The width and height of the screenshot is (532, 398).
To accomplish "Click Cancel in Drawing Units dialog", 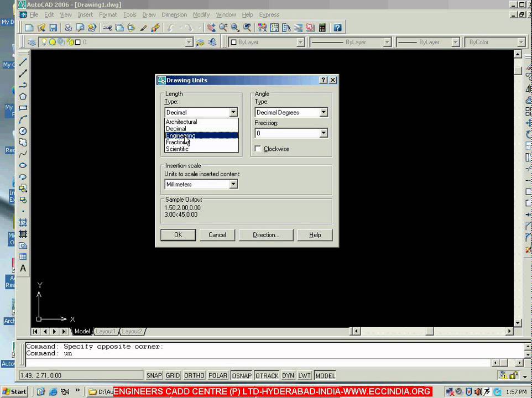I will click(x=217, y=235).
